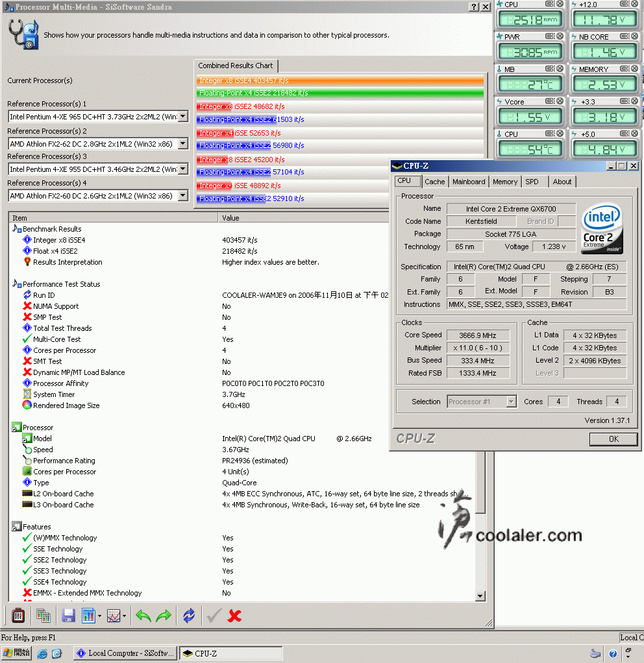
Task: Open settings of +3.3 voltage widget
Action: point(625,101)
